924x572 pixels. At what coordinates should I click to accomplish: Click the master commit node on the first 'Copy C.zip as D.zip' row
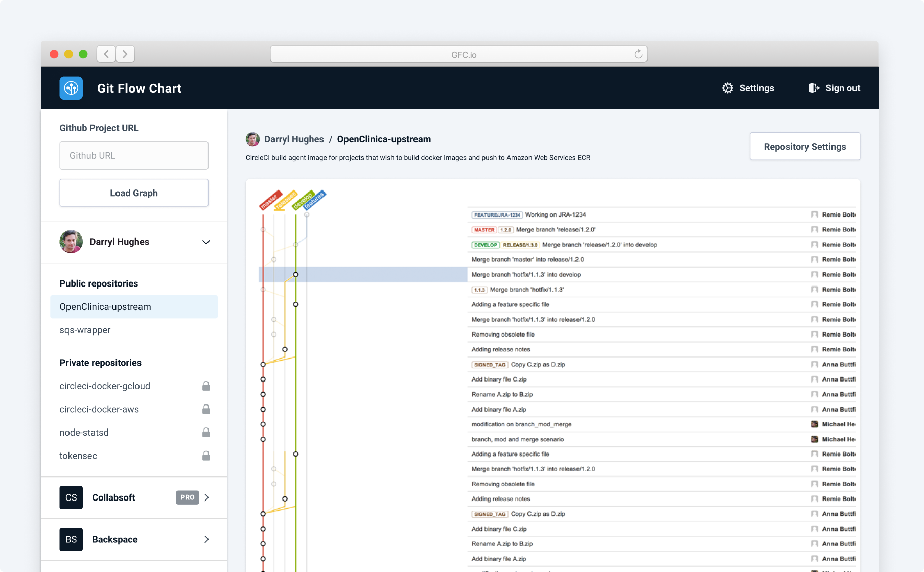(263, 365)
